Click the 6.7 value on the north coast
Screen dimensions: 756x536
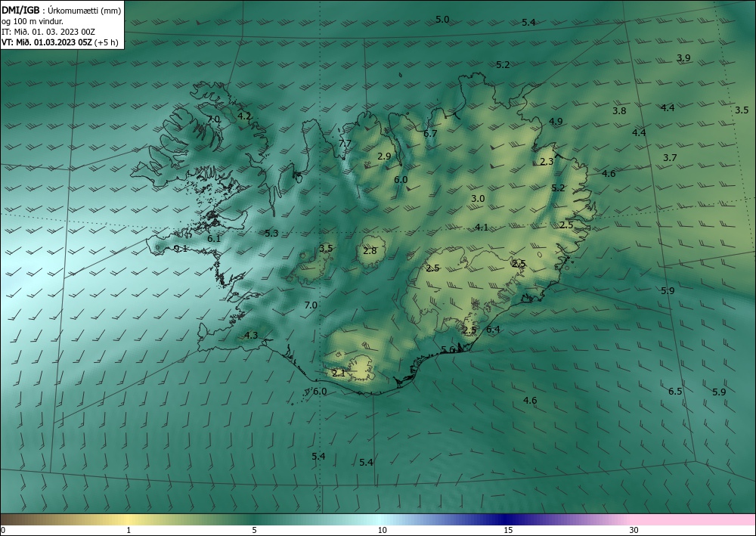tap(430, 134)
